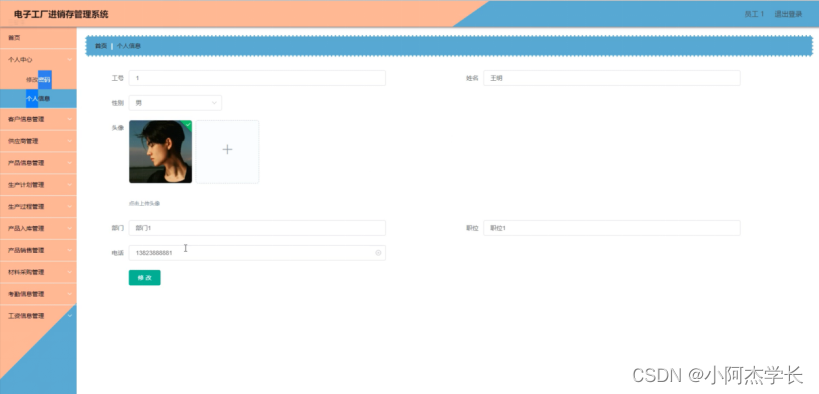
Task: Click 退出登录 to log out
Action: click(x=788, y=15)
